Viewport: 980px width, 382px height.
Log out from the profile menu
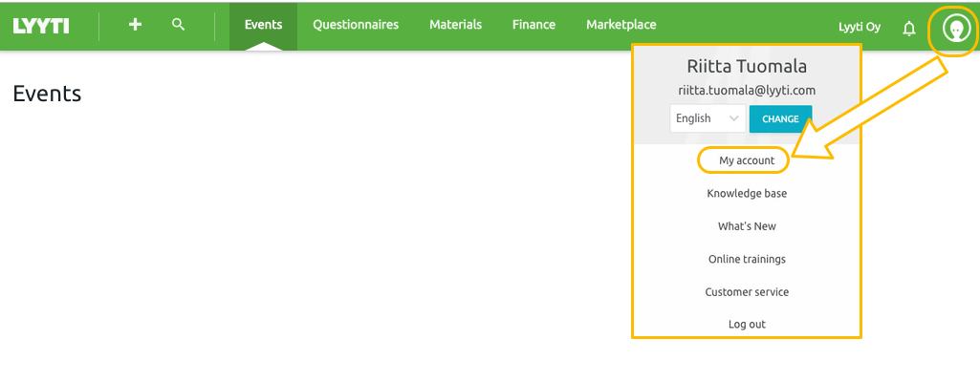747,325
